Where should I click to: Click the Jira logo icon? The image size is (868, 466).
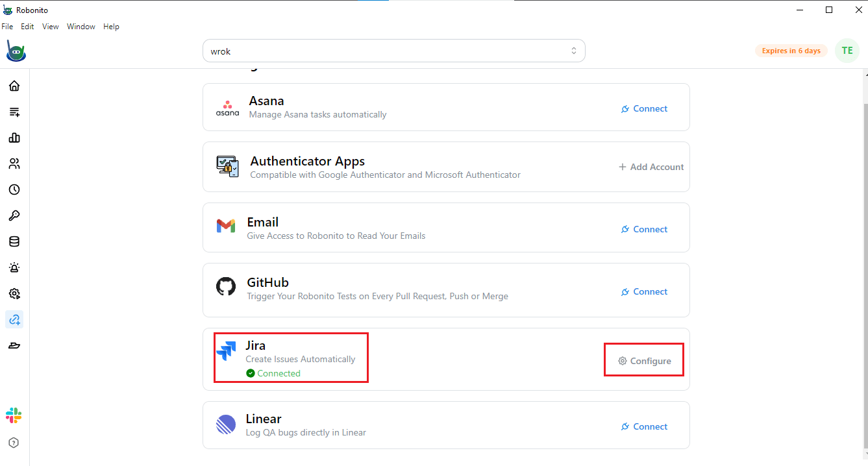(227, 350)
